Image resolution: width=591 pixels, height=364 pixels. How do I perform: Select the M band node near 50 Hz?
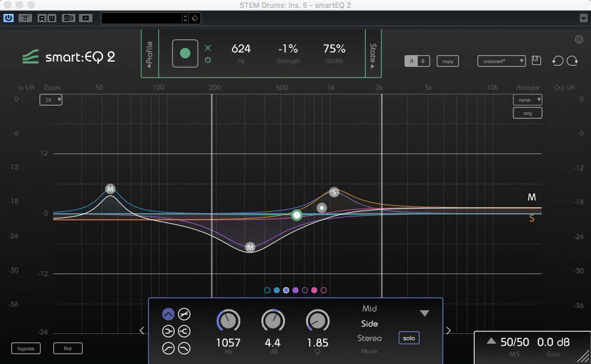click(x=110, y=189)
